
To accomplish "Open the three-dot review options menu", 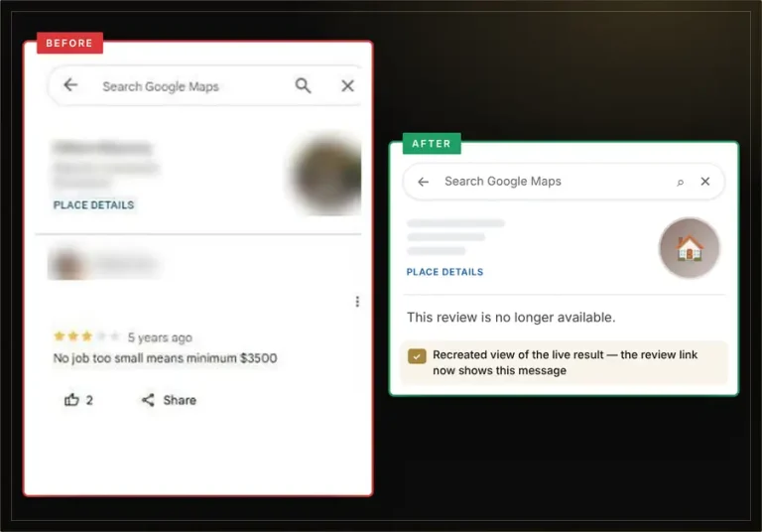I will [357, 302].
